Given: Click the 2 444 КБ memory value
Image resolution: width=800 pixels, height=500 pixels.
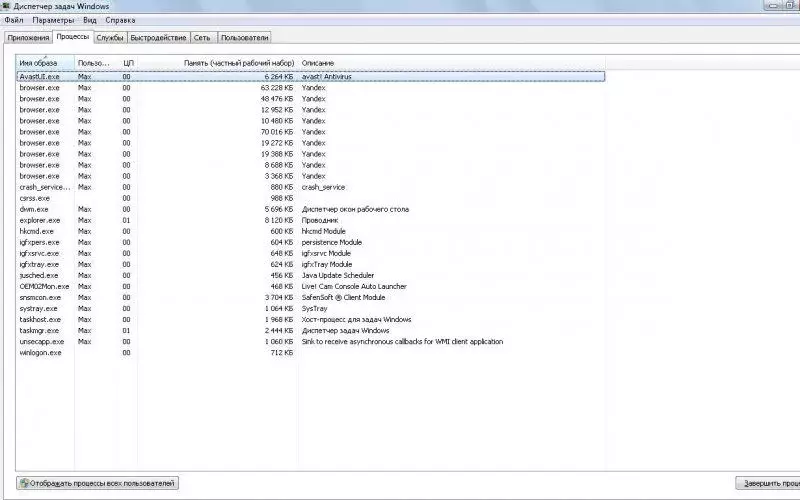Looking at the screenshot, I should pyautogui.click(x=279, y=331).
